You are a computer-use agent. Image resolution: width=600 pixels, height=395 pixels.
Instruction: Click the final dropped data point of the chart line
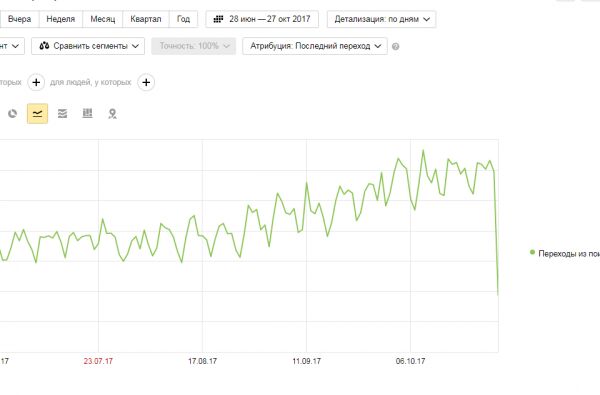pyautogui.click(x=498, y=294)
